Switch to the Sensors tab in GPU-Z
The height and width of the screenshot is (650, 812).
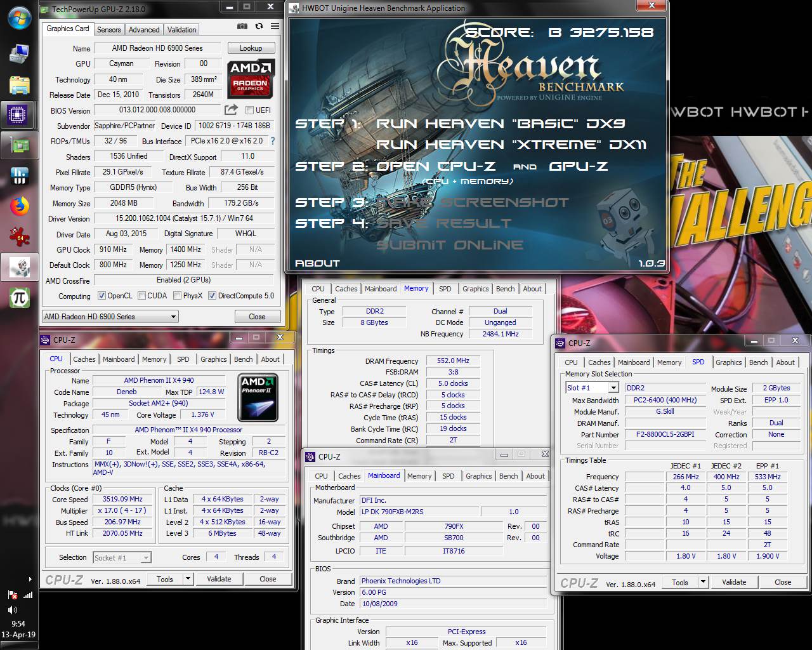[108, 30]
